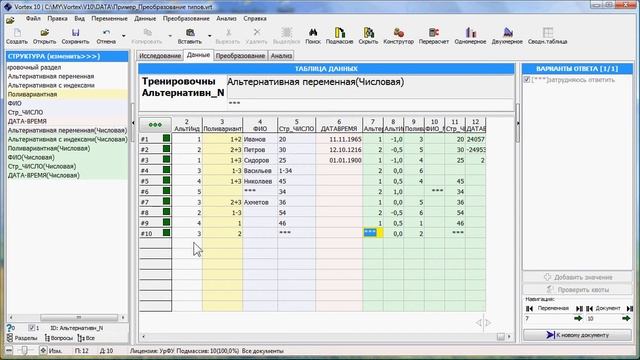
Task: Switch to the Анализ tab
Action: 281,56
